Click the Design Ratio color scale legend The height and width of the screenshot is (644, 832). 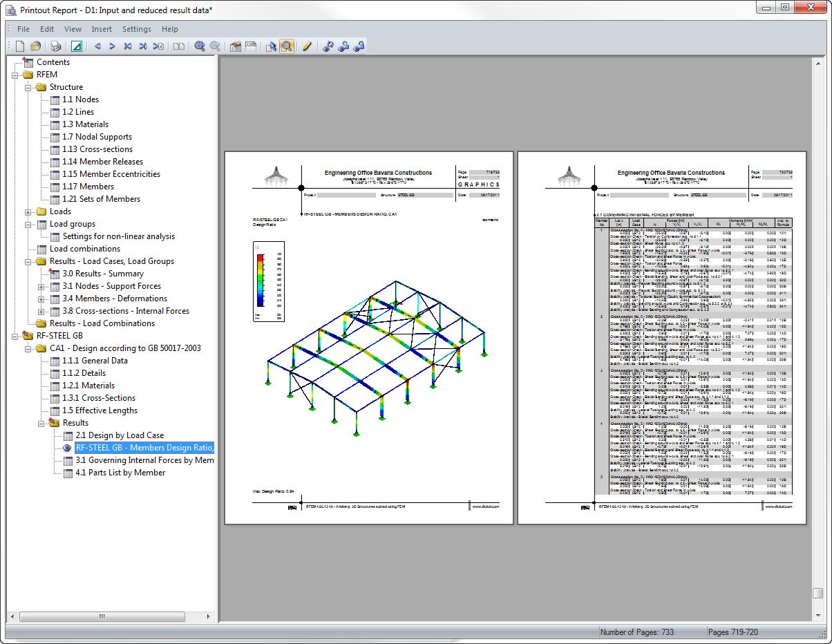tap(268, 283)
